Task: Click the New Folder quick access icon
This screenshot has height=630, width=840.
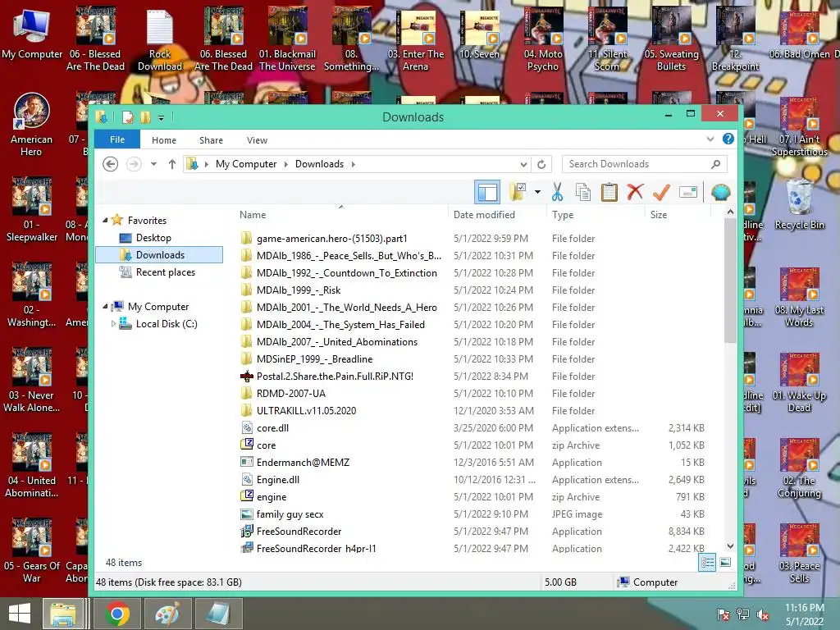Action: point(145,116)
